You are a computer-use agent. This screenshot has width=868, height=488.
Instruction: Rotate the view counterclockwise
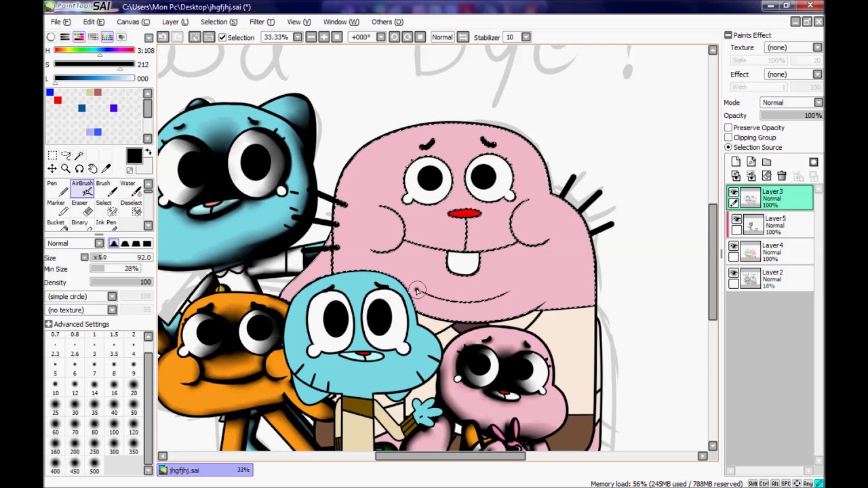pos(394,37)
